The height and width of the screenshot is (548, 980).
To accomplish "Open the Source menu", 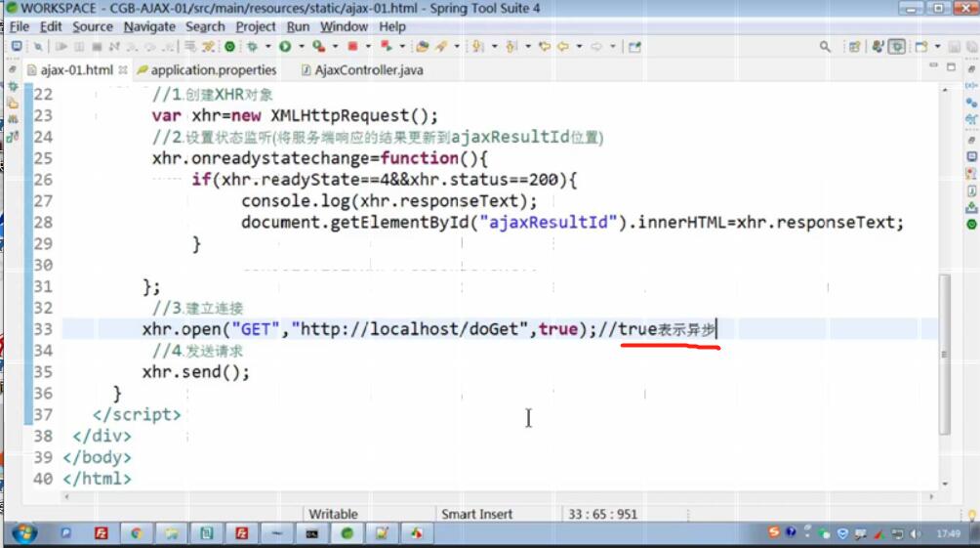I will click(x=93, y=27).
